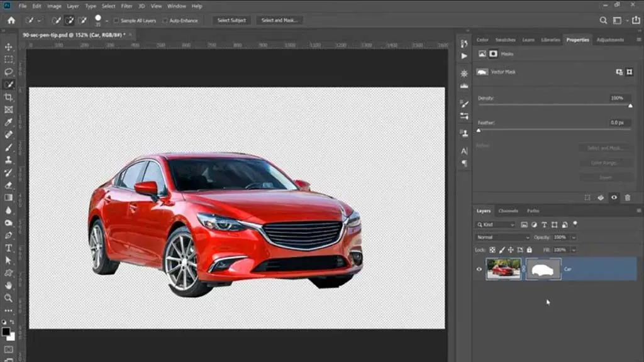Viewport: 644px width, 362px height.
Task: Click the Home icon in options bar
Action: 11,20
